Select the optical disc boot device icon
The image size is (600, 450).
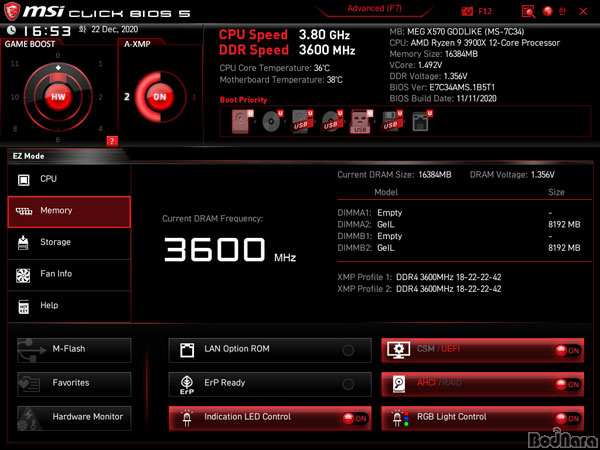pos(273,121)
